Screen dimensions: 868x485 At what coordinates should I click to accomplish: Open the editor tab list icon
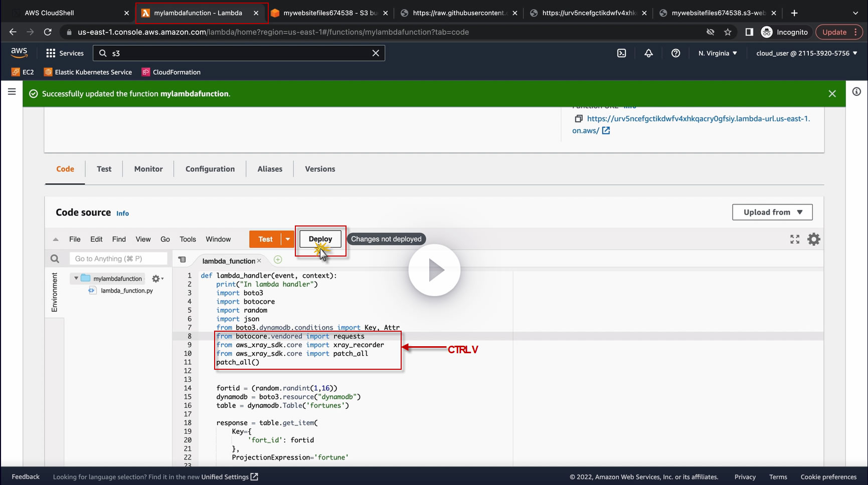182,260
